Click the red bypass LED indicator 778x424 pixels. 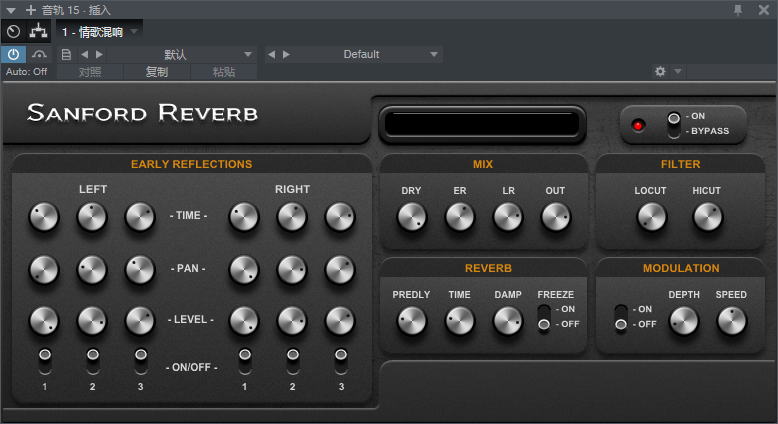(x=638, y=125)
